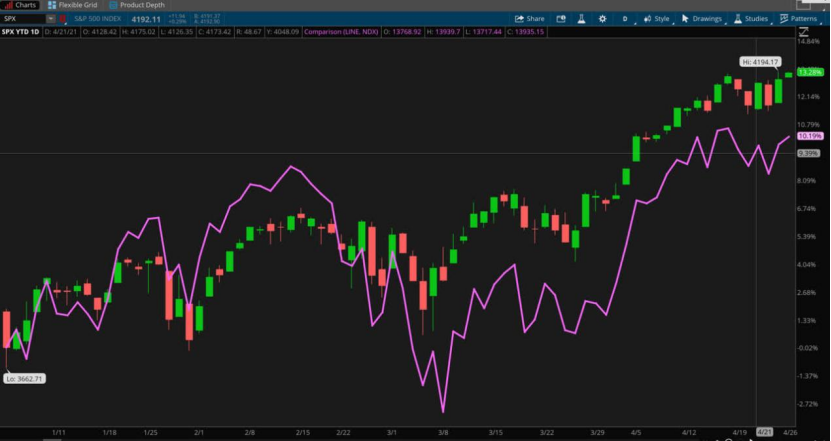The width and height of the screenshot is (831, 441).
Task: Click the Share button in the toolbar
Action: click(530, 18)
